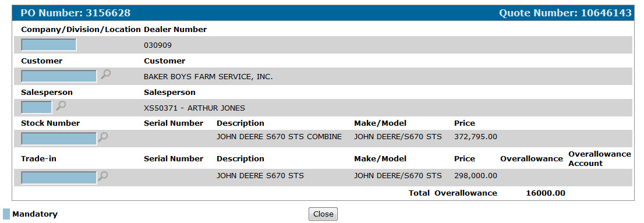Click salesperson XS50371 - ARTHUR JONES
This screenshot has width=644, height=223.
tap(194, 108)
